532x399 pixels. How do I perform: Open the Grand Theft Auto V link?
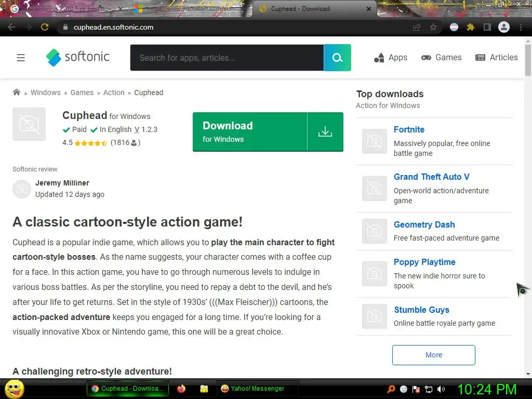432,177
